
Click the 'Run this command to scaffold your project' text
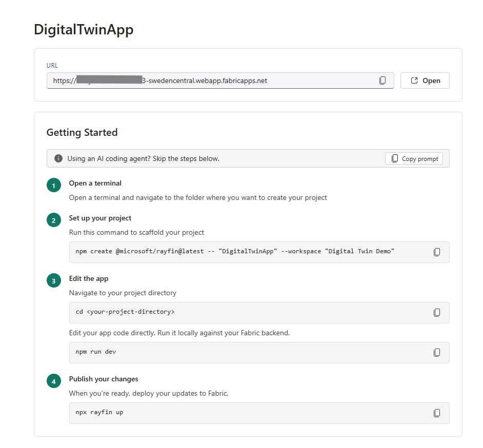[x=136, y=233]
